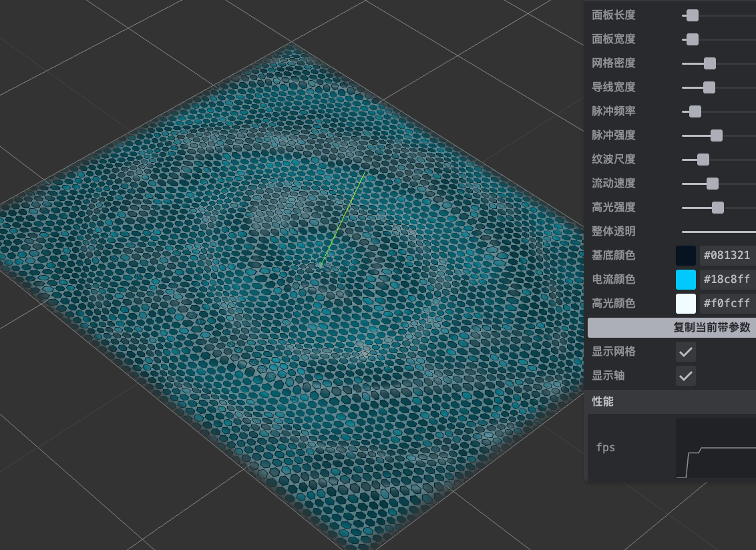Disable the 显示轴 checkbox
Screen dimensions: 756x550
coord(686,376)
